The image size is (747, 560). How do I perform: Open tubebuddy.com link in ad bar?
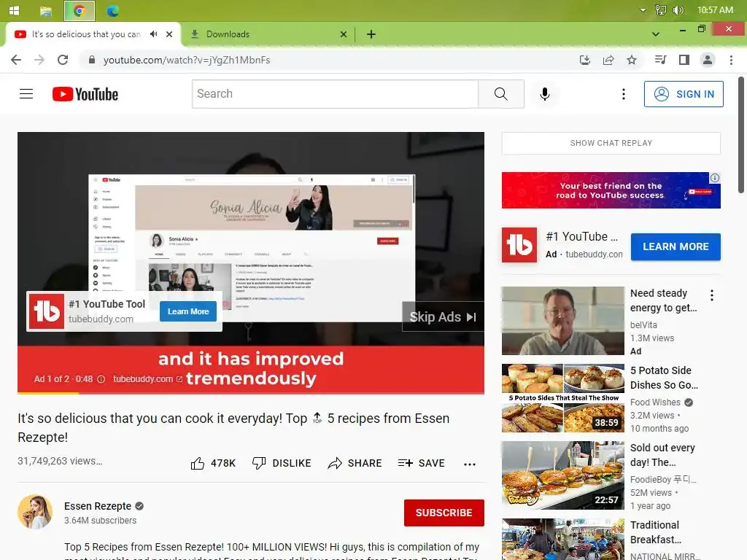pos(147,379)
